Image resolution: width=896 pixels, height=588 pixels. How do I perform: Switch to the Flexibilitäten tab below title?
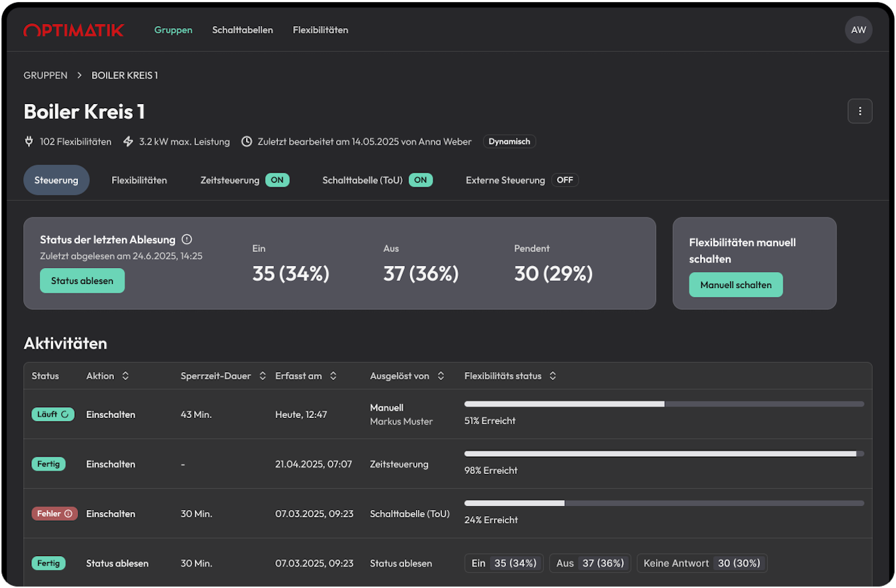(139, 180)
